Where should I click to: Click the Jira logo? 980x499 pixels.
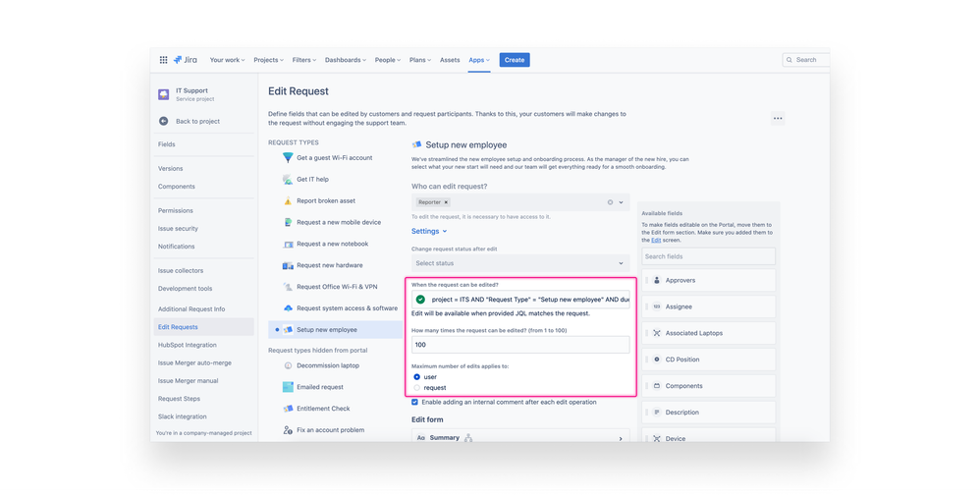coord(185,60)
